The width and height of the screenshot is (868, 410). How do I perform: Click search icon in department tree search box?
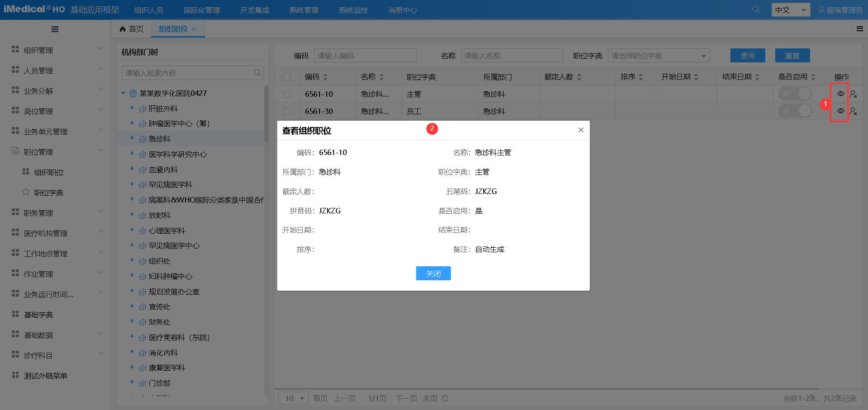click(x=257, y=73)
